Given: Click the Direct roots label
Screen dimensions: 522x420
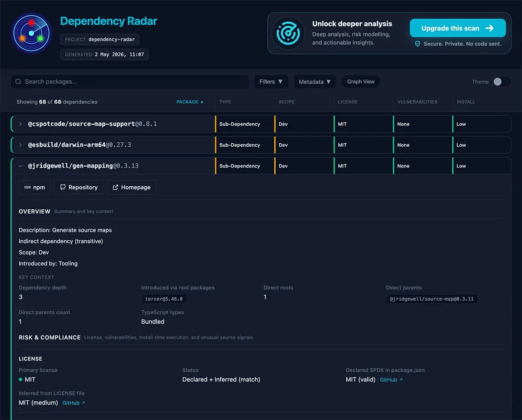Looking at the screenshot, I should [278, 288].
